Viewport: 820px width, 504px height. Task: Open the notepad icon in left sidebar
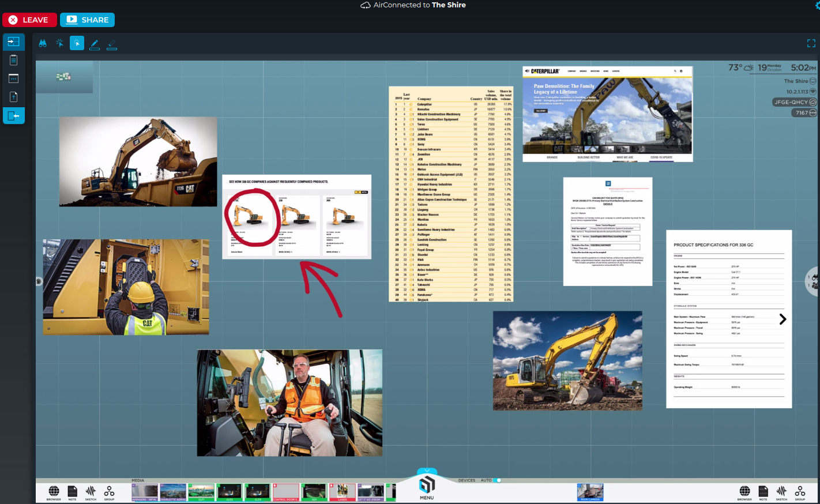[14, 60]
